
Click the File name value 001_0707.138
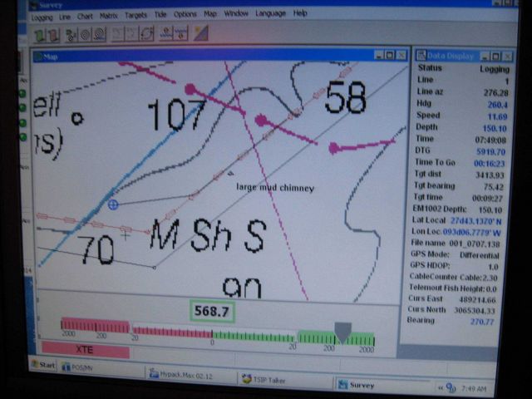point(475,244)
